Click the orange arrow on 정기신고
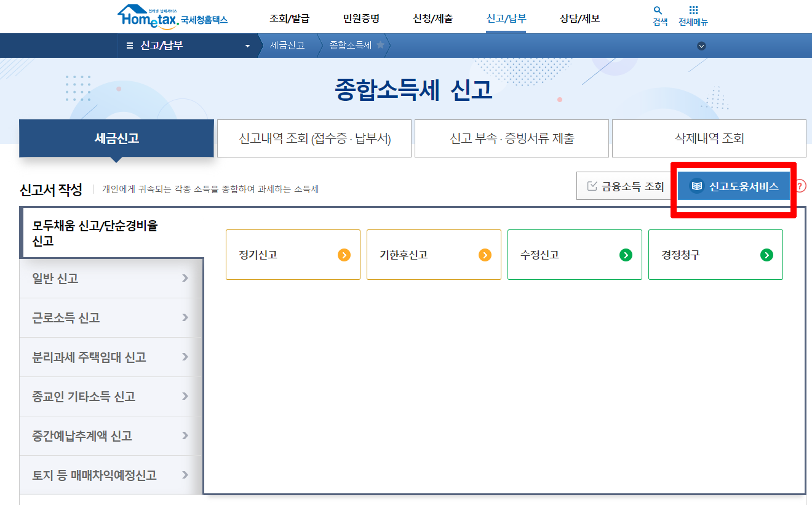The width and height of the screenshot is (812, 505). pos(344,255)
